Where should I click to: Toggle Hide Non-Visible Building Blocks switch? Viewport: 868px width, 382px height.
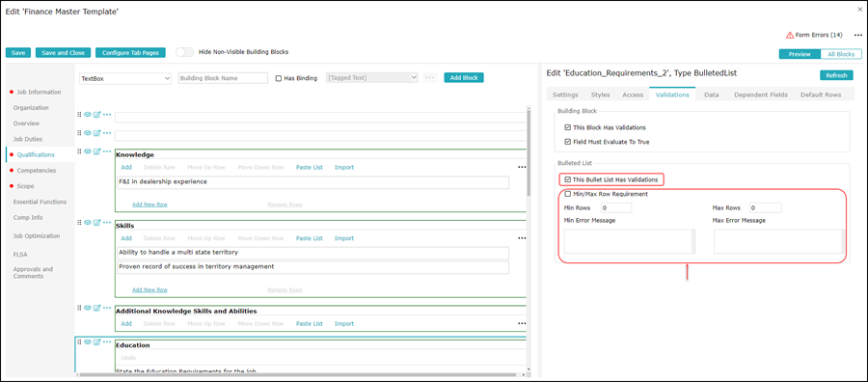[185, 52]
